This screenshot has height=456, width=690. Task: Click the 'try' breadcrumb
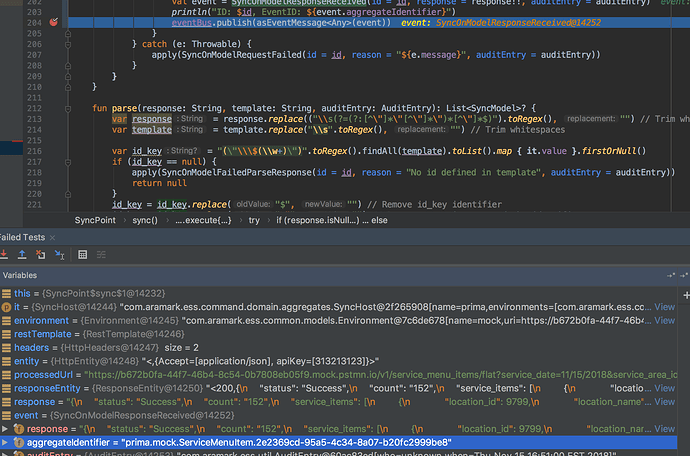(254, 220)
